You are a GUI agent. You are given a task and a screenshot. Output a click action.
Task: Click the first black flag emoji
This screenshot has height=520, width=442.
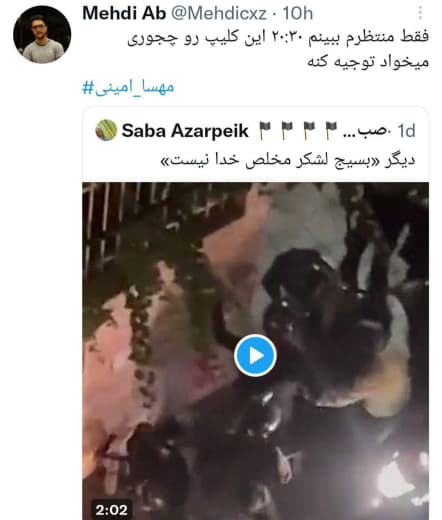pyautogui.click(x=266, y=131)
